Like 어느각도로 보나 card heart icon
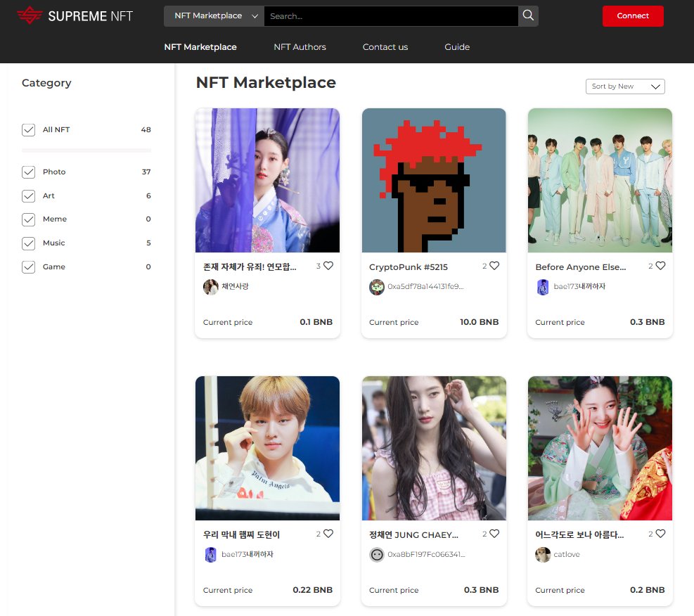The height and width of the screenshot is (616, 694). tap(660, 534)
